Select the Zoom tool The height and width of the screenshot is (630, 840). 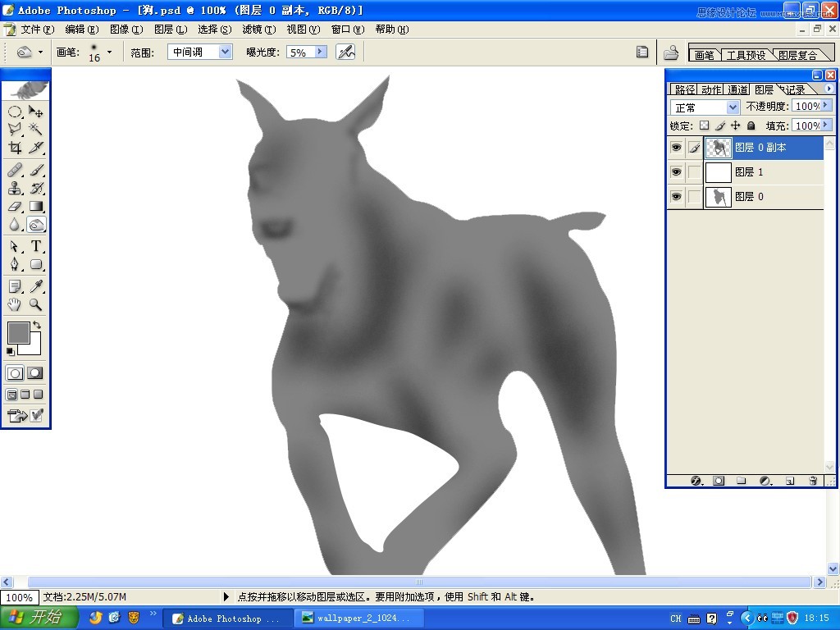pyautogui.click(x=35, y=304)
